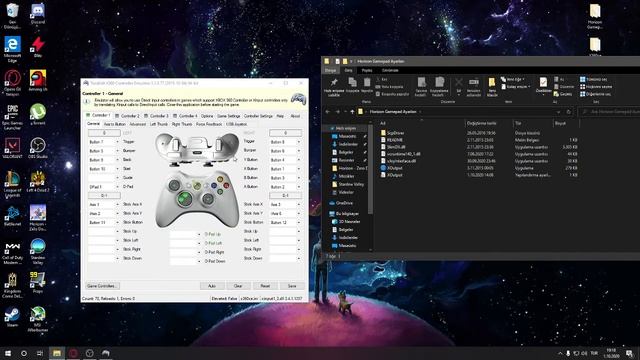
Task: Click the Copy icon in the Explorer ribbon
Action: [352, 85]
